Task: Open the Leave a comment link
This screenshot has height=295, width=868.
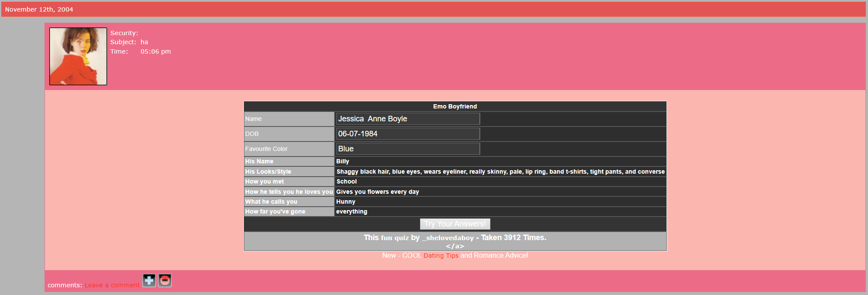Action: (x=112, y=285)
